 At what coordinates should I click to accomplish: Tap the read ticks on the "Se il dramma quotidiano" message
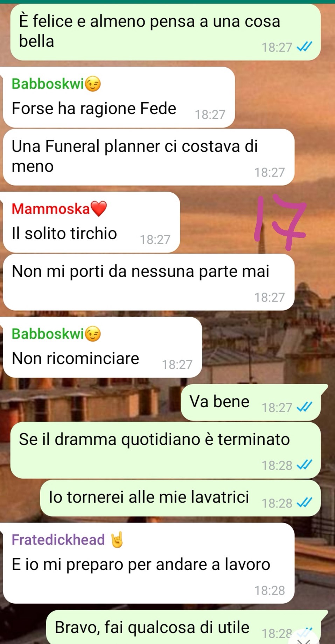pyautogui.click(x=304, y=465)
